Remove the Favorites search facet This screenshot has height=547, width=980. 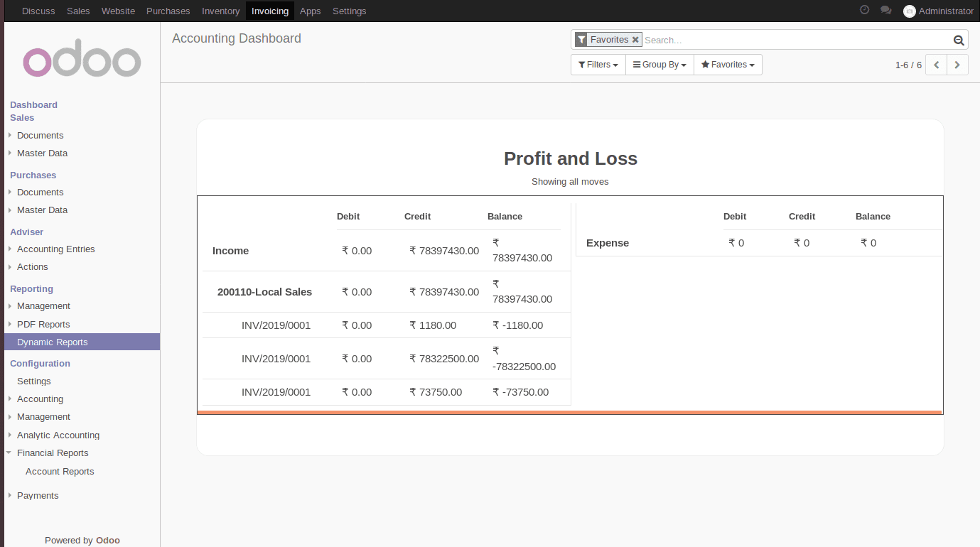tap(635, 40)
